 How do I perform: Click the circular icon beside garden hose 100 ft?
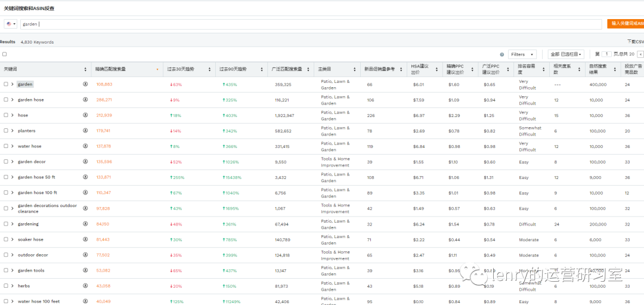click(x=85, y=192)
